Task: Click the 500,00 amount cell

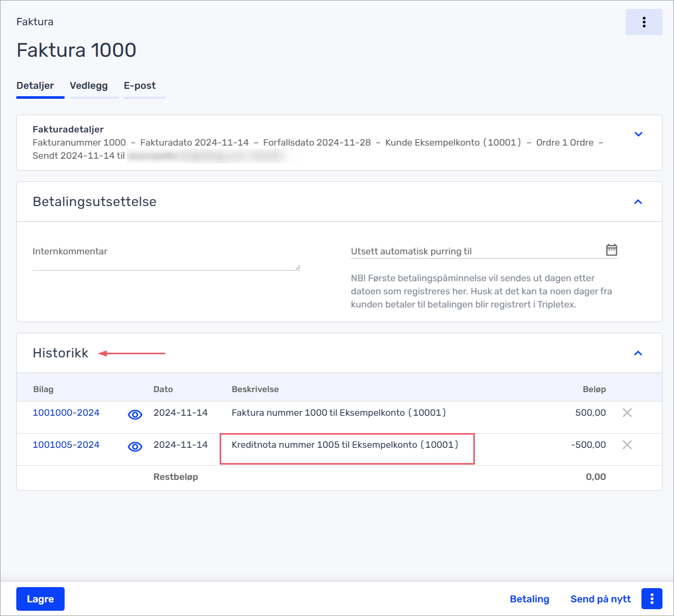Action: [x=590, y=413]
